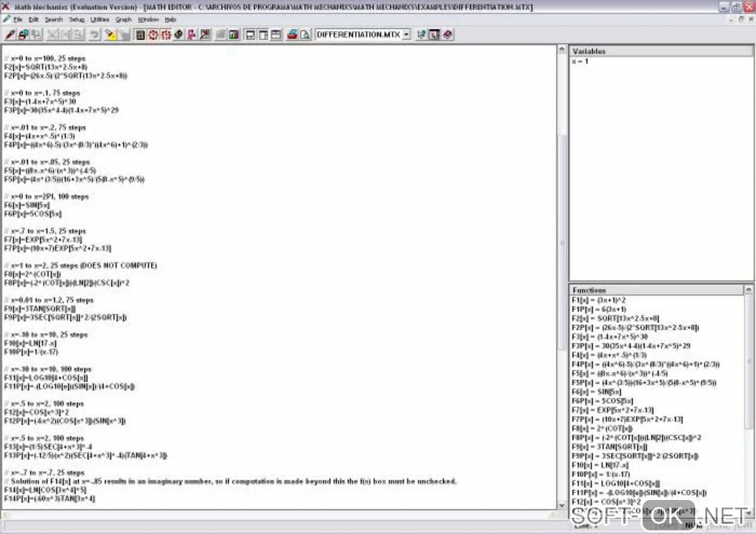Viewport: 756px width, 534px height.
Task: Click the disk save icon beside the pen
Action: [x=23, y=35]
